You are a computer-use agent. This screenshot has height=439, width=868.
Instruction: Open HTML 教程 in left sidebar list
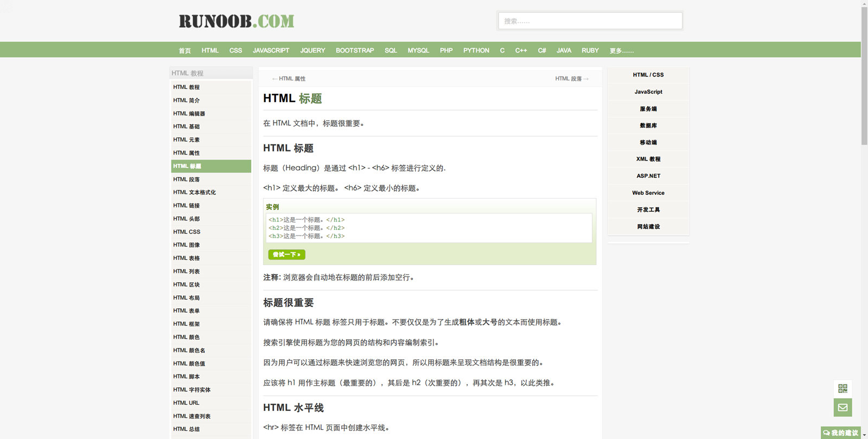(211, 87)
